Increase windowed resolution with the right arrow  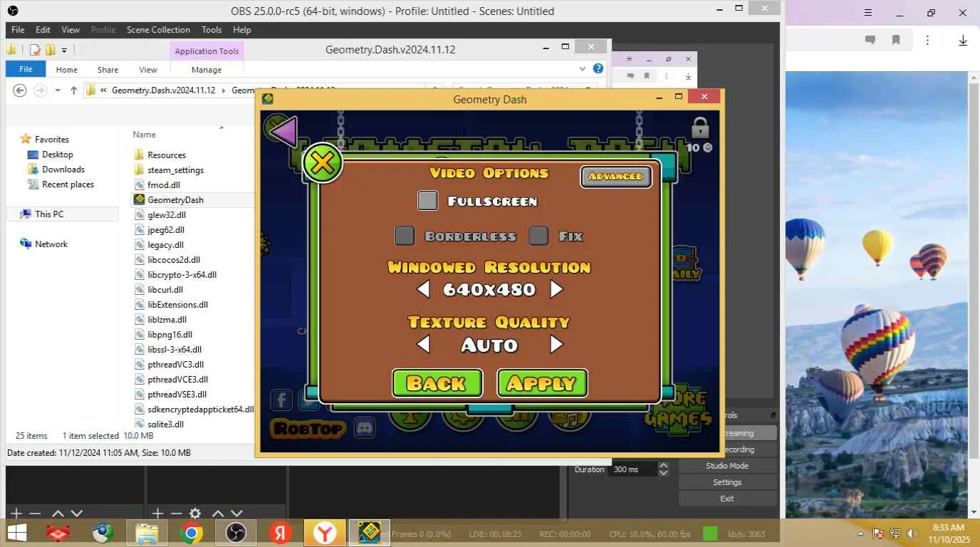tap(556, 289)
